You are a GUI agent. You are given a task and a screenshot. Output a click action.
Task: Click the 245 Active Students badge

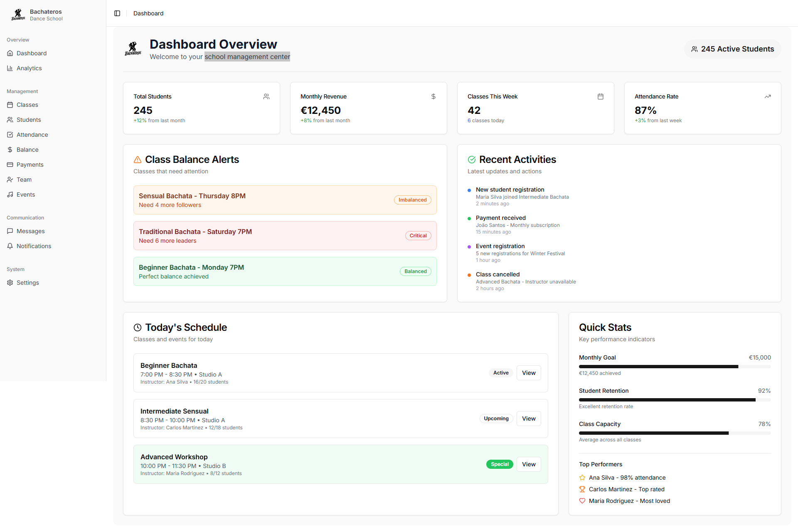732,49
